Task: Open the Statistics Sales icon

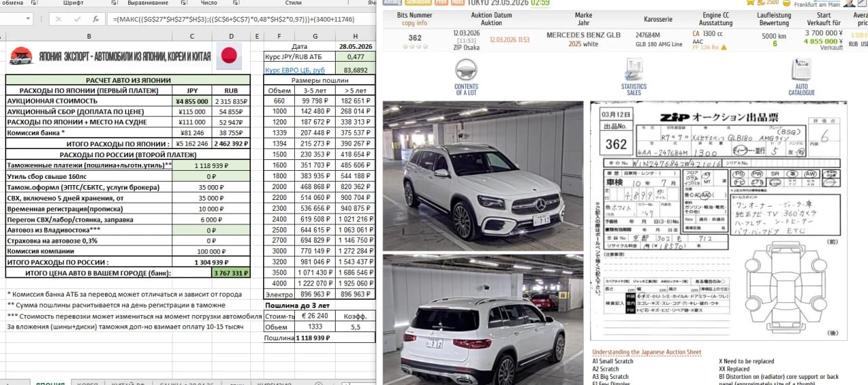Action: (633, 70)
